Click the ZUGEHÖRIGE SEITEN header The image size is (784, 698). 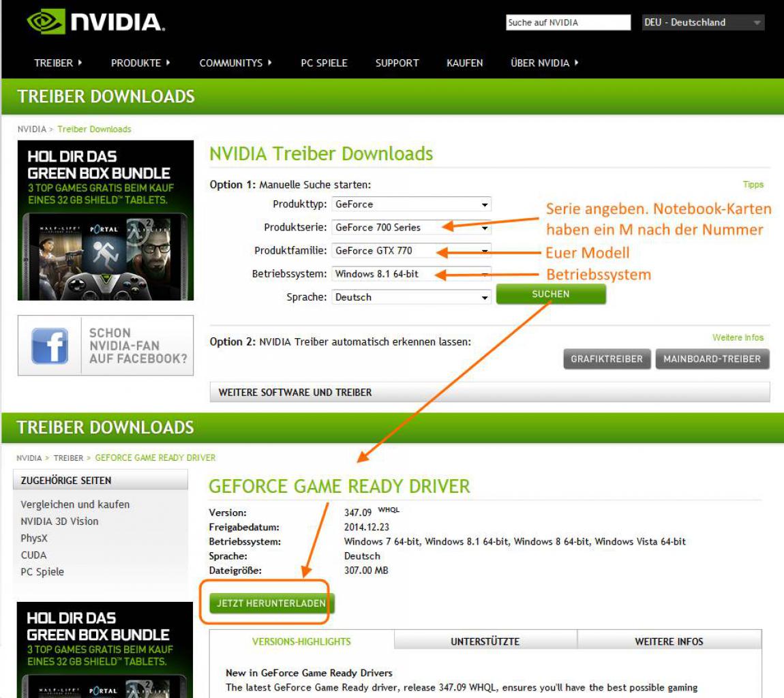pos(100,481)
